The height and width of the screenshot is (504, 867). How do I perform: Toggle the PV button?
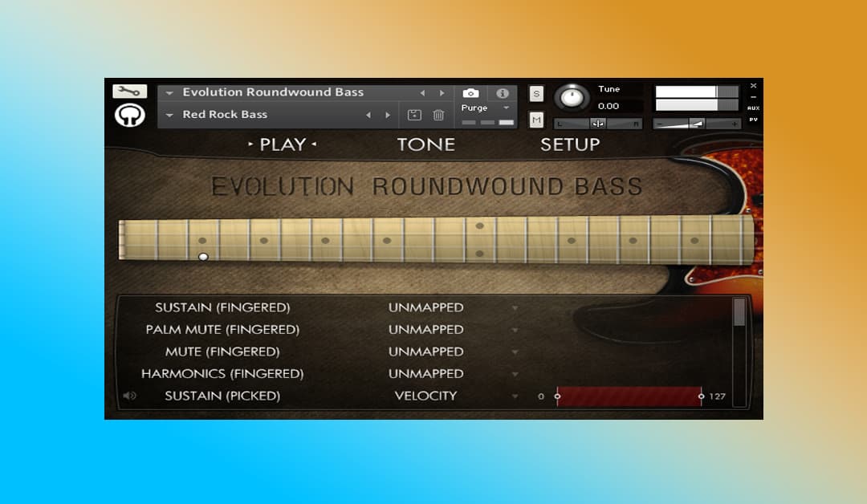[x=753, y=120]
